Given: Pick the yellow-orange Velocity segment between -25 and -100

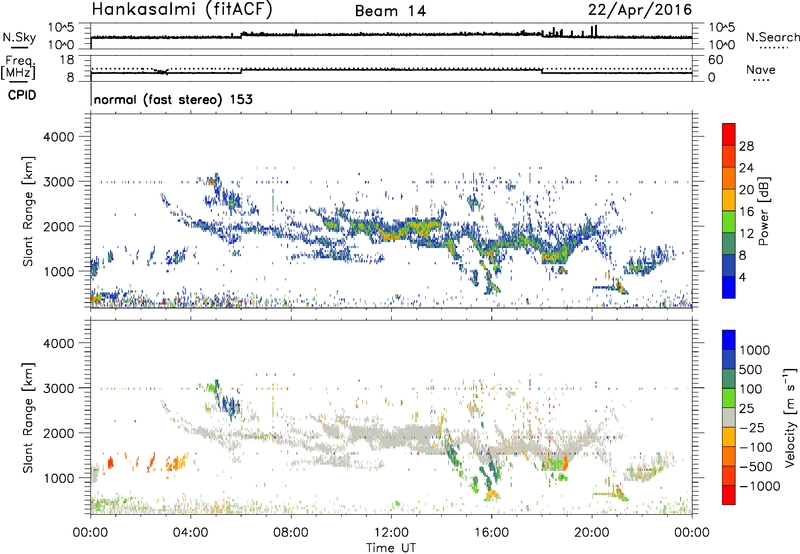Looking at the screenshot, I should [x=729, y=437].
